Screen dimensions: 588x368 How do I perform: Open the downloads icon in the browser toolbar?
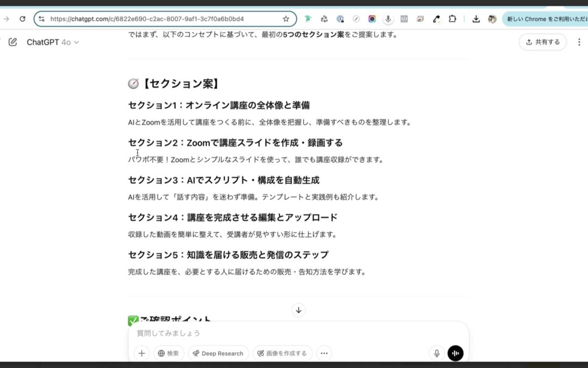coord(475,18)
